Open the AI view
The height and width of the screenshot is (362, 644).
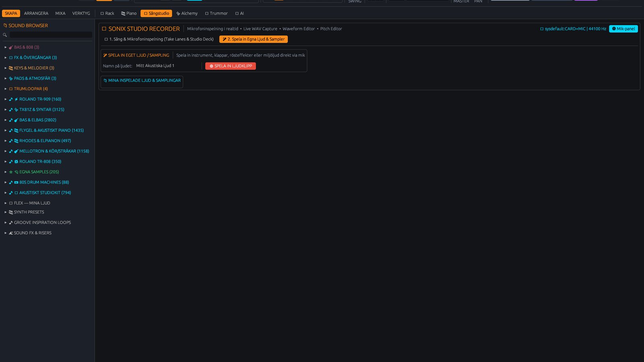[239, 13]
